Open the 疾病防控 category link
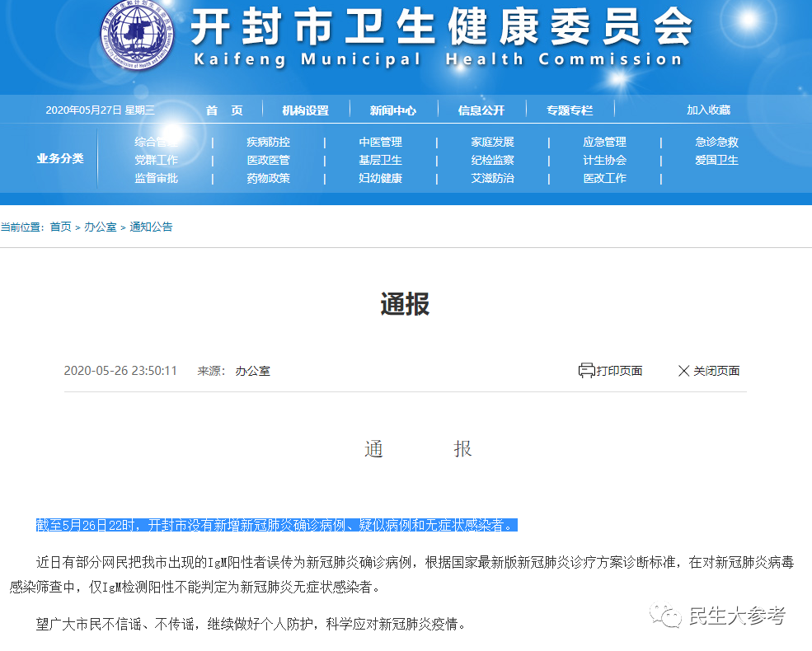 pyautogui.click(x=268, y=142)
